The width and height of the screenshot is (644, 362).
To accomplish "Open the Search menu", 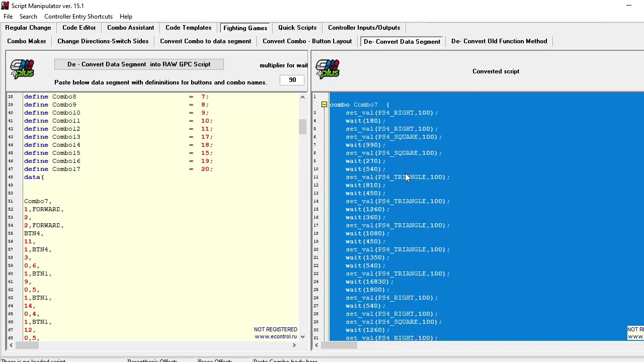I will coord(28,17).
